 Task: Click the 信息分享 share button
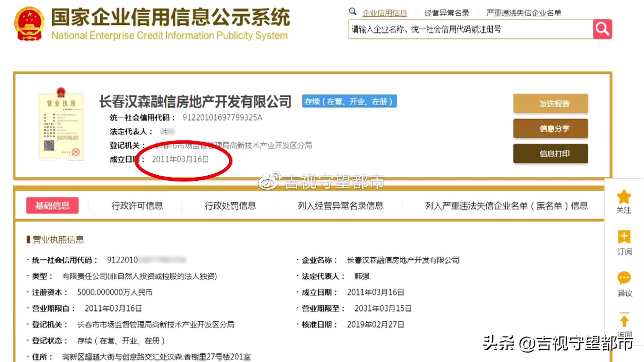pos(550,129)
